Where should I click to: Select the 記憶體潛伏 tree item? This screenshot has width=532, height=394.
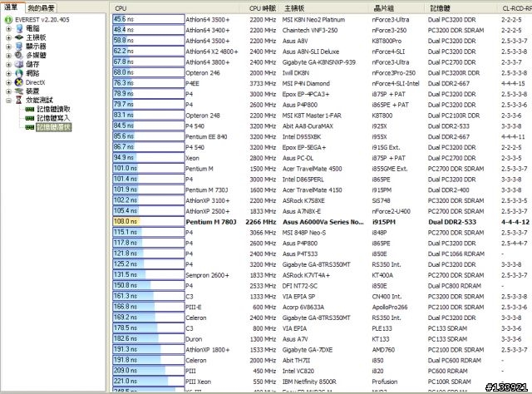click(x=53, y=127)
